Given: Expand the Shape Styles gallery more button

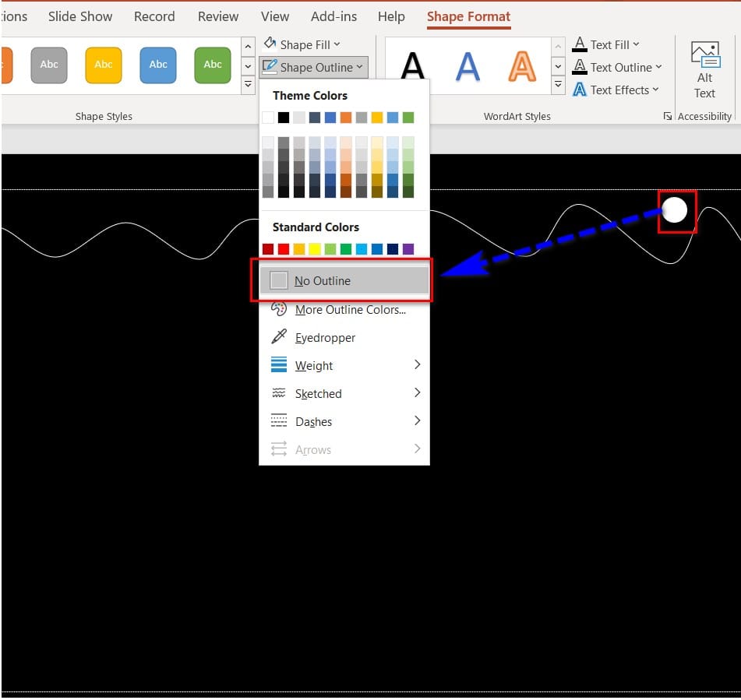Looking at the screenshot, I should pyautogui.click(x=248, y=85).
